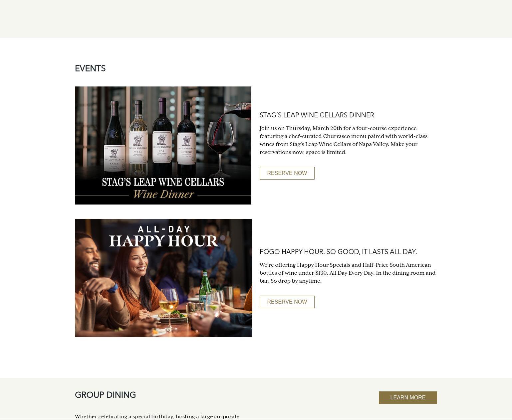Open Learn More for Group Dining

[x=408, y=398]
